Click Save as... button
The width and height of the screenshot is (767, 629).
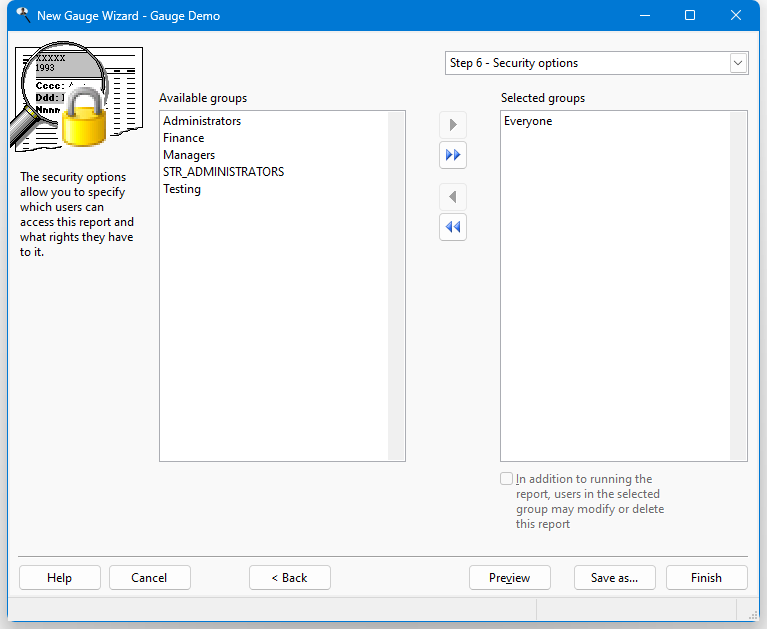[614, 578]
